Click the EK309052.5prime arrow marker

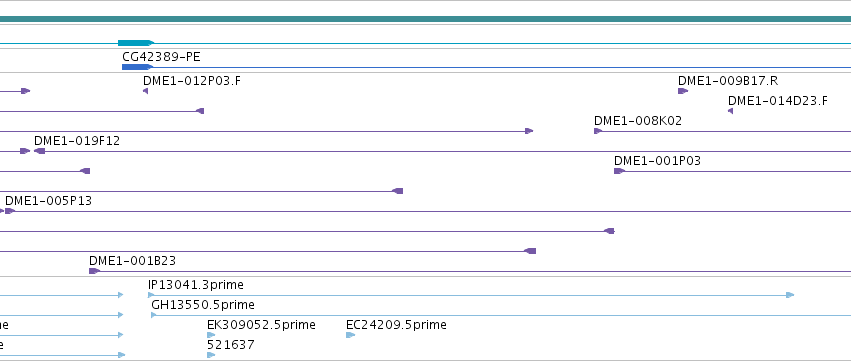click(211, 335)
